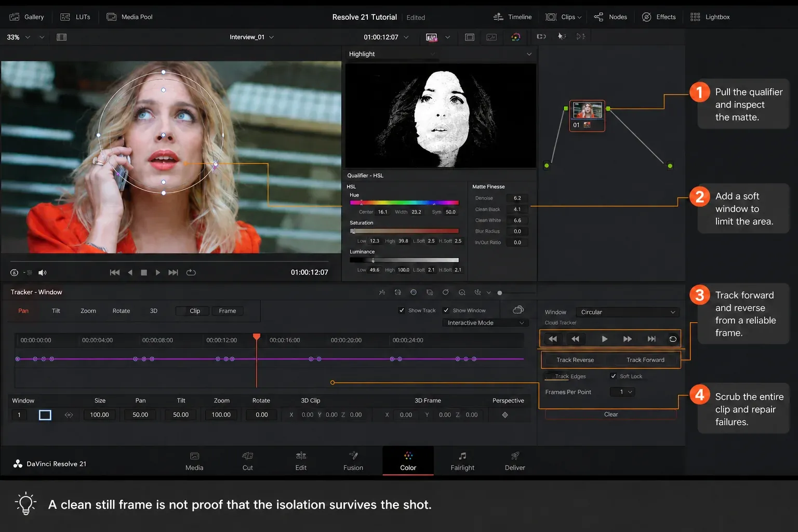Select node 01 thumbnail in node graph
The width and height of the screenshot is (798, 532).
(587, 110)
